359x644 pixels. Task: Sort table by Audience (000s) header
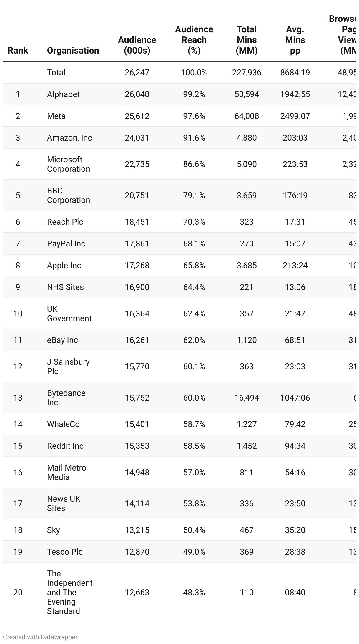137,45
